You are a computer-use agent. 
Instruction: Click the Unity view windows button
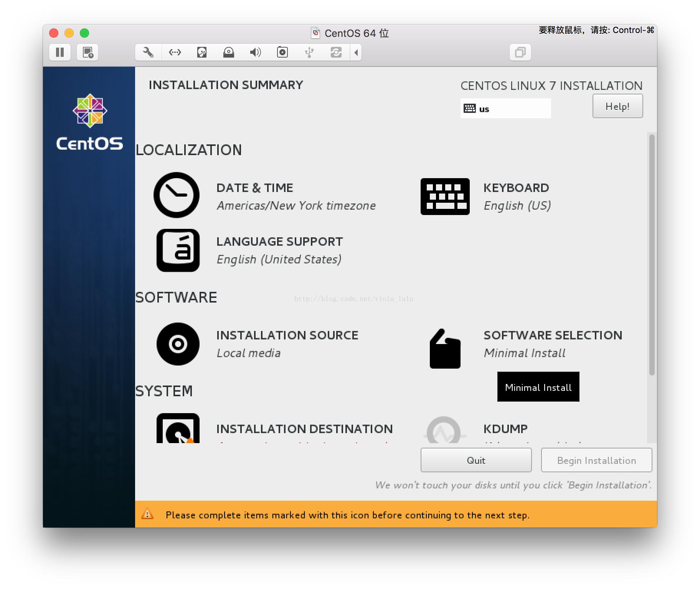coord(520,52)
